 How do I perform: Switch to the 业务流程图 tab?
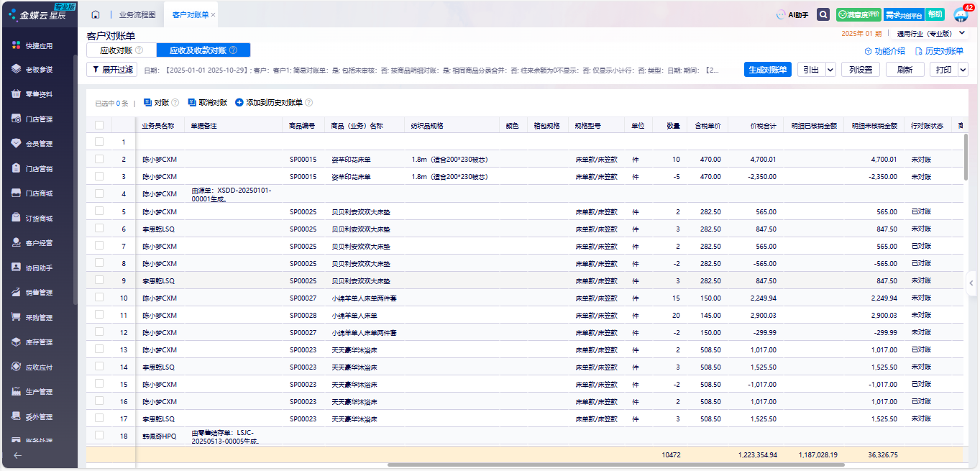[135, 14]
